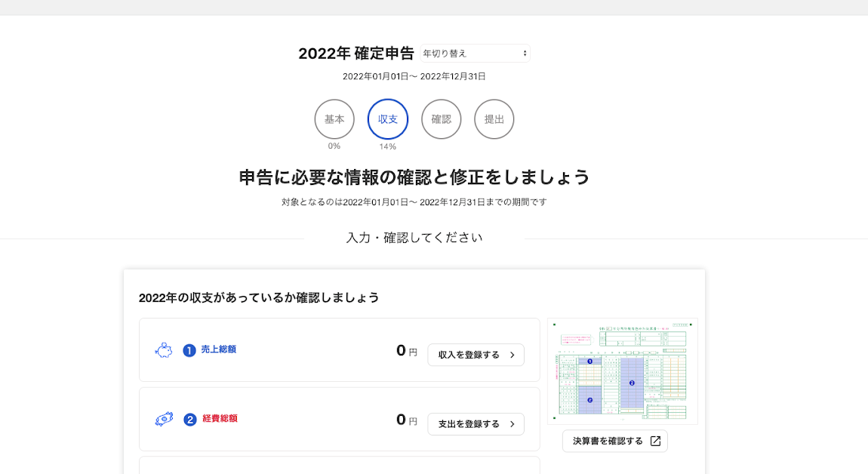
Task: Click the 2022年 確定申告 heading
Action: [x=356, y=53]
